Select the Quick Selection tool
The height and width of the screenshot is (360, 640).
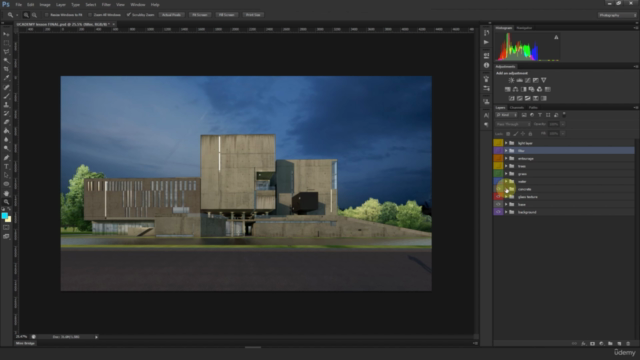point(6,60)
